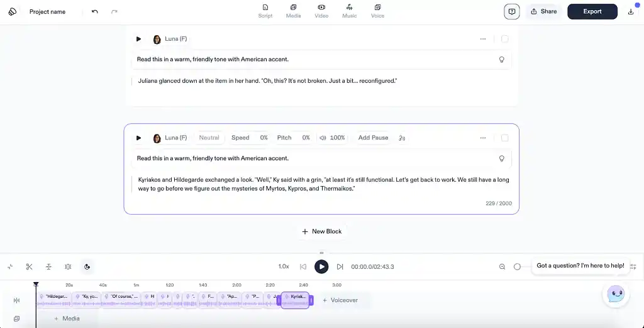
Task: Open the Luna (F) voice selector in selected block
Action: 170,138
